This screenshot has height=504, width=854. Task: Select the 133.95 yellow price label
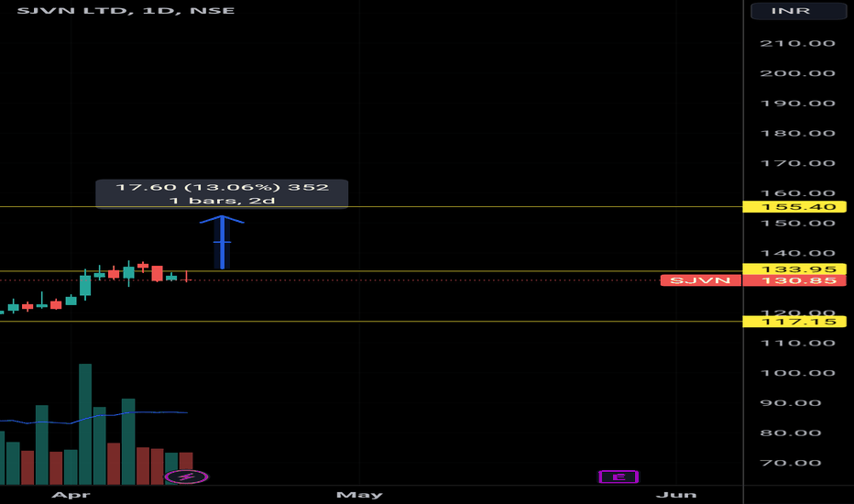point(794,269)
